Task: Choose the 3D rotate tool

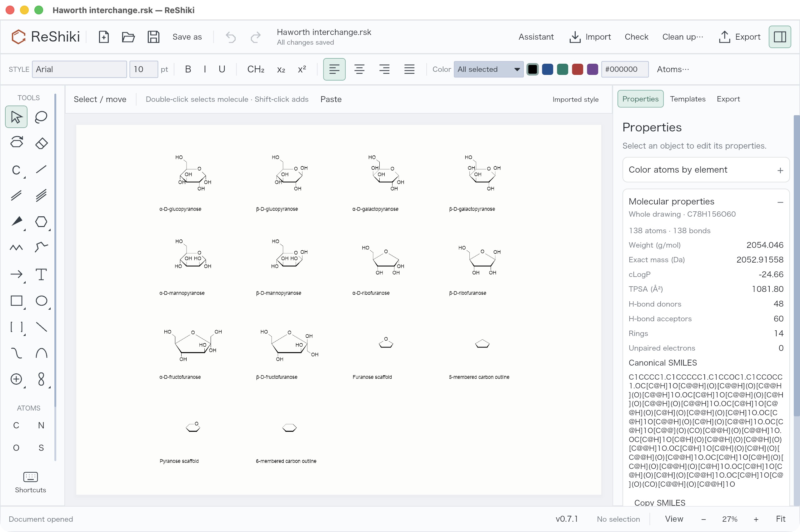Action: click(16, 143)
